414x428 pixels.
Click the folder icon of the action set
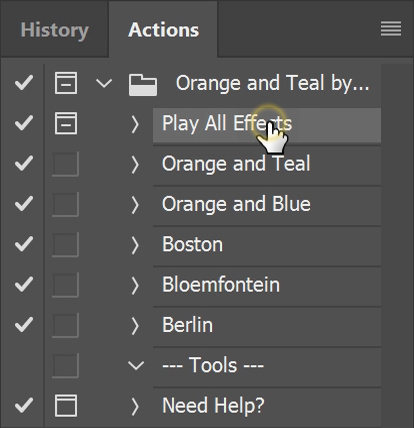tap(143, 85)
